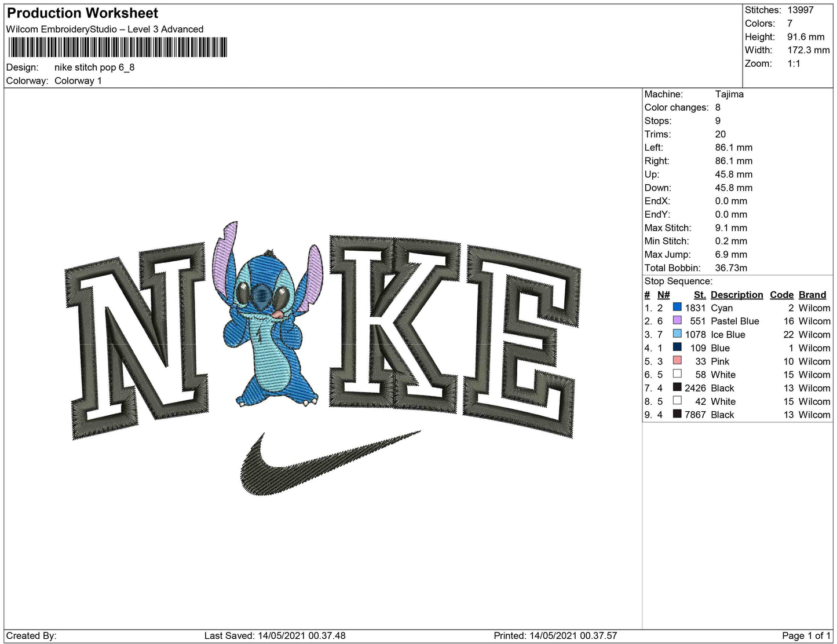
Task: Select the "Code" column header
Action: coord(781,294)
